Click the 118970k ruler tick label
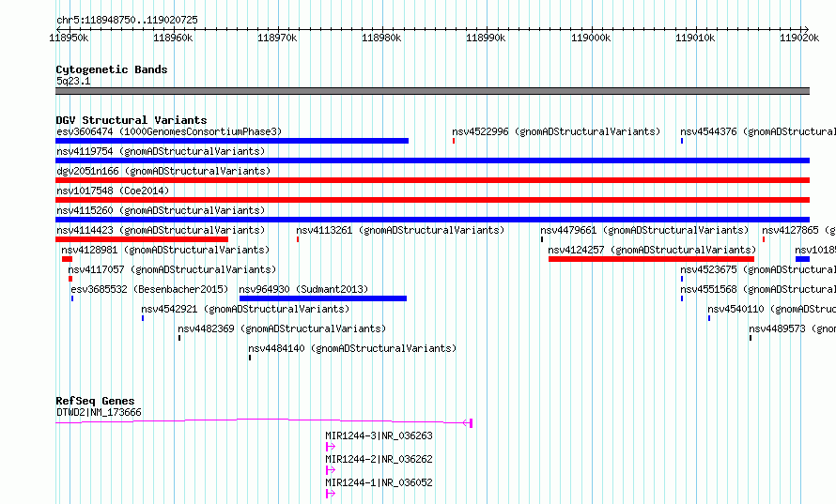836x504 pixels. 277,38
